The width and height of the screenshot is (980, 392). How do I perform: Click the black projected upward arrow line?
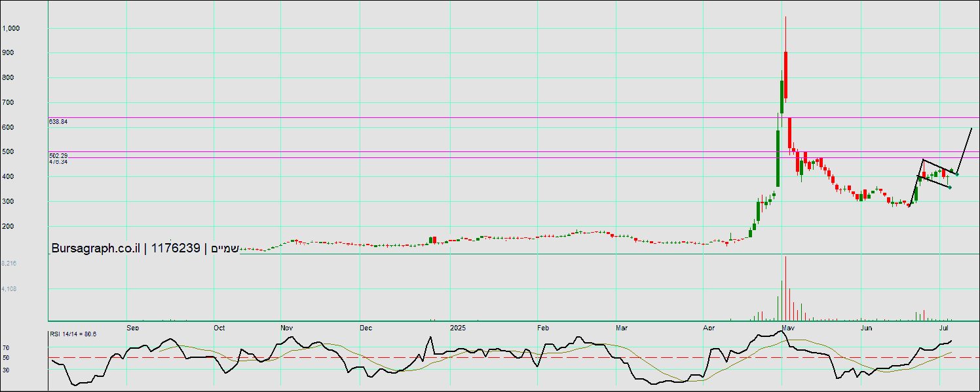tap(964, 150)
